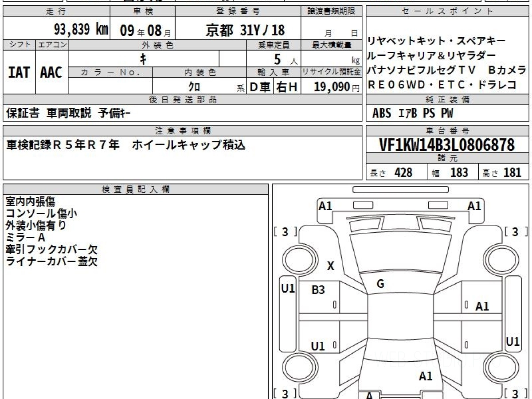Click the 外装色 header cell

[157, 45]
